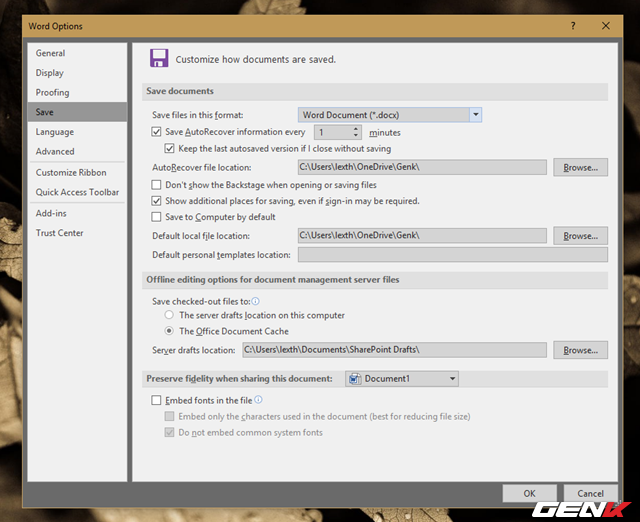Click the Server drafts location field

pos(394,350)
